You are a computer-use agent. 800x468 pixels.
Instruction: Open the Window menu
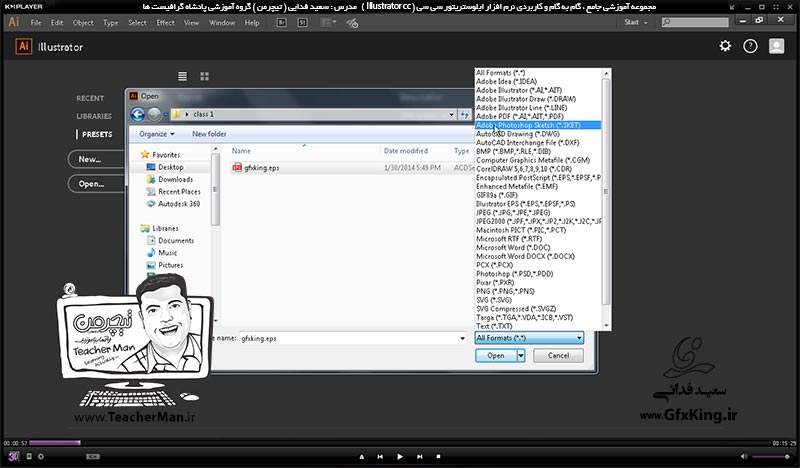(x=222, y=22)
